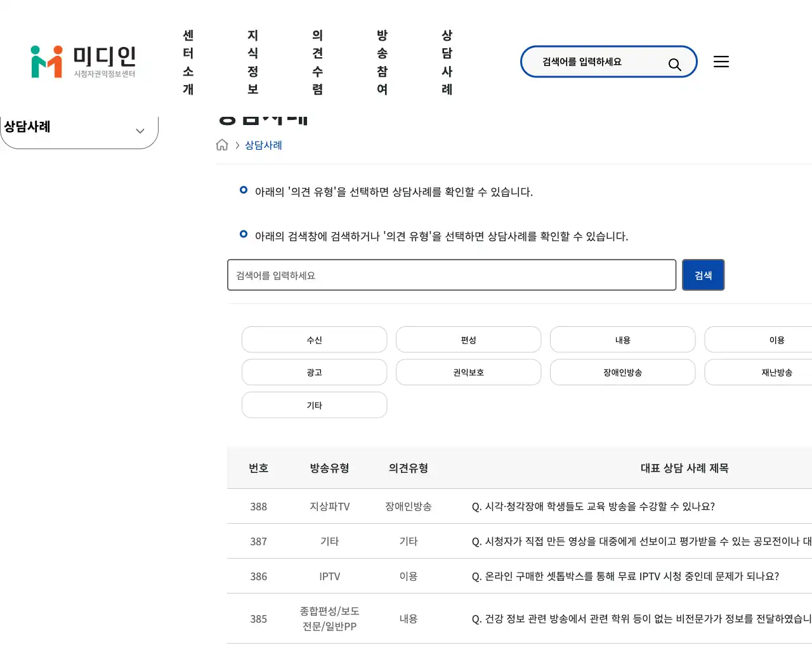Select the 이용 category filter
Viewport: 812px width, 650px height.
click(x=776, y=340)
